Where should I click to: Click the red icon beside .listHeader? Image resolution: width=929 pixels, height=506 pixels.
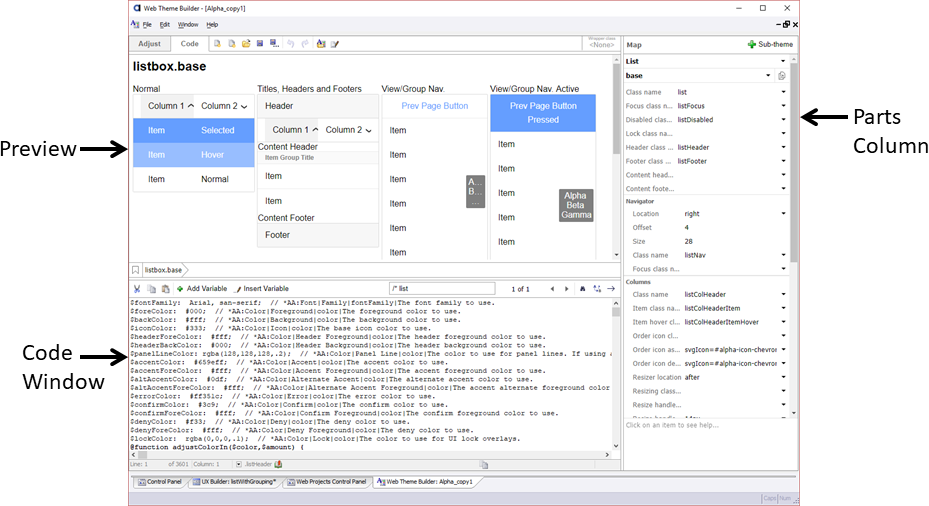click(278, 465)
